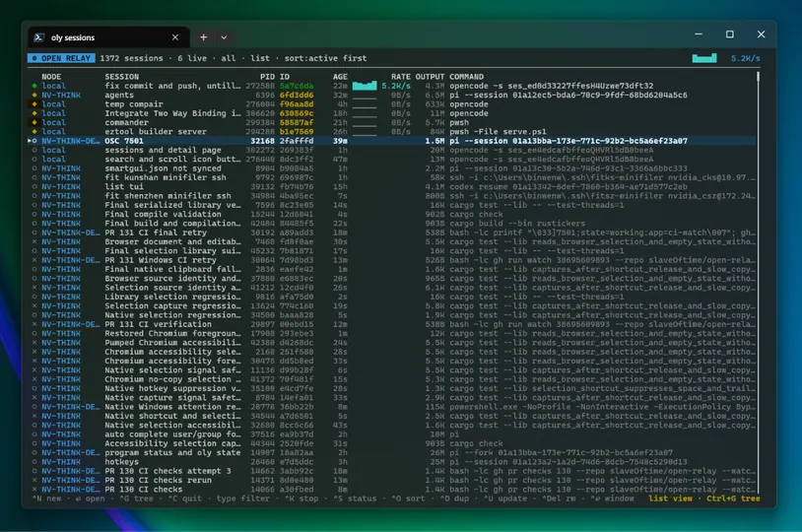Select the OSC 7501 session row
This screenshot has height=532, width=802.
392,141
